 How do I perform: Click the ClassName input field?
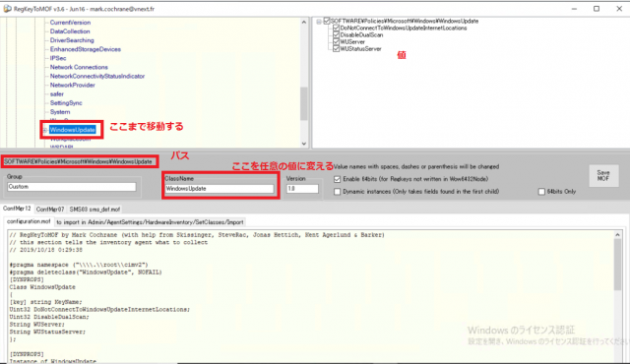[x=220, y=189]
